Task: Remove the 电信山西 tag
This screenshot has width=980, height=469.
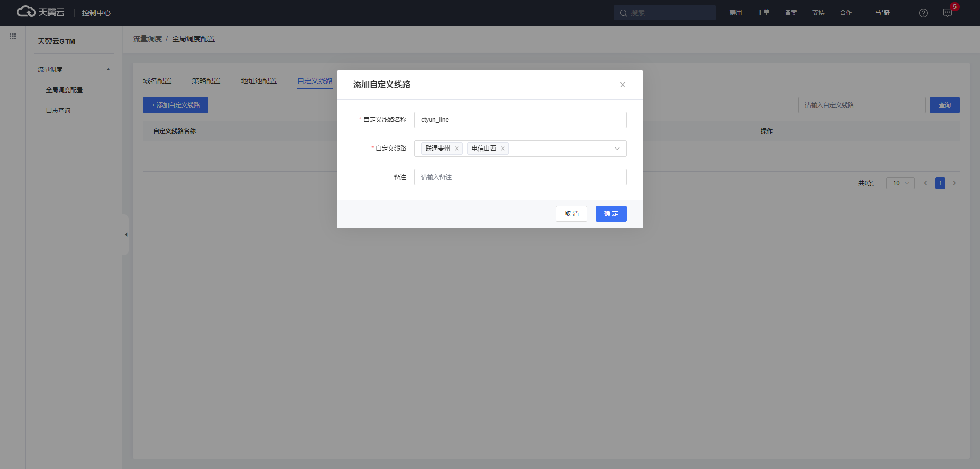Action: (x=503, y=149)
